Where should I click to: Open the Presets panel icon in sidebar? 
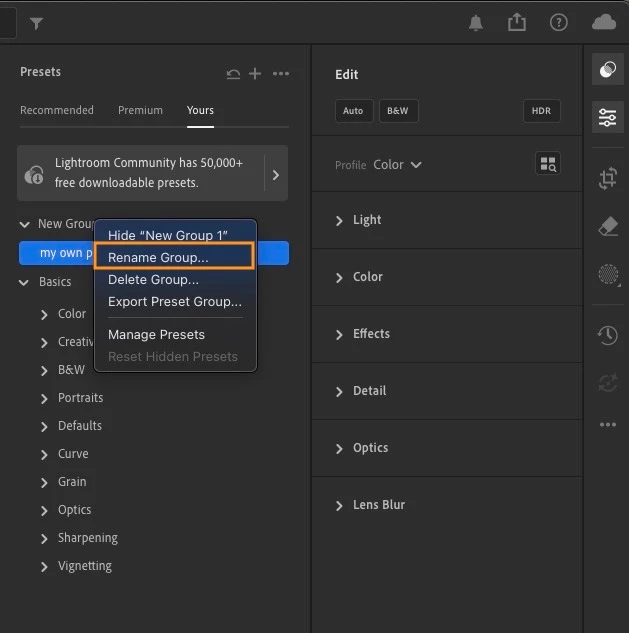[608, 69]
